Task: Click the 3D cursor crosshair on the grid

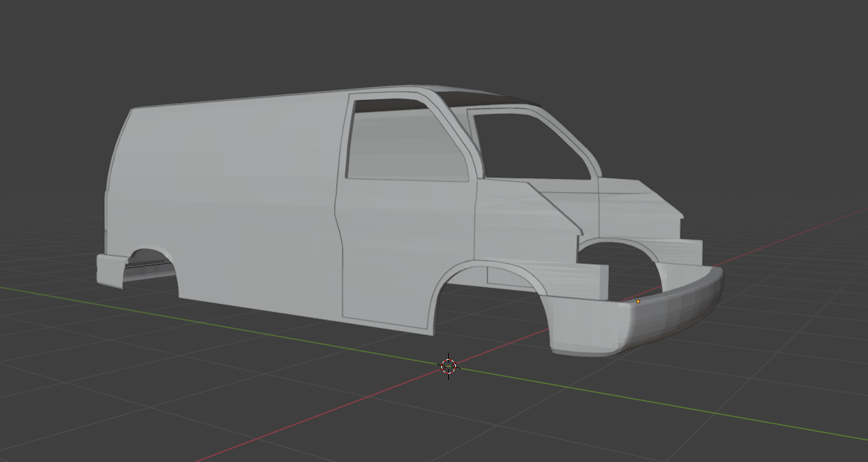Action: pyautogui.click(x=449, y=366)
